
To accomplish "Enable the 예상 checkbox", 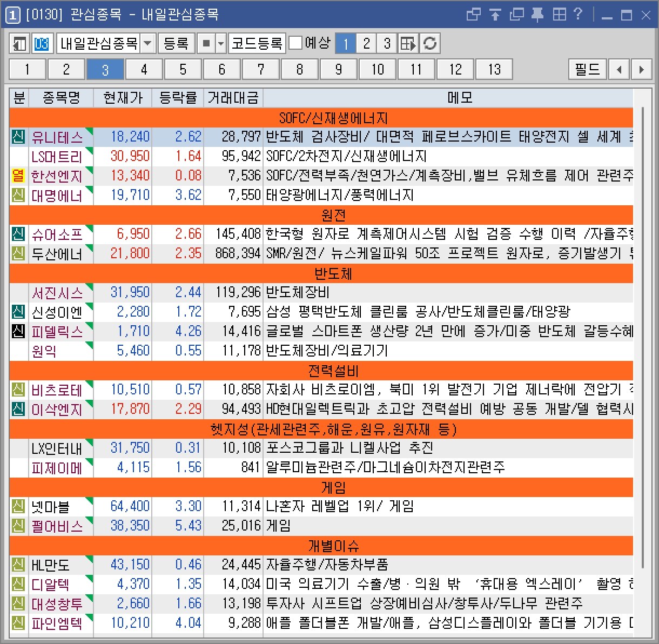I will coord(295,43).
